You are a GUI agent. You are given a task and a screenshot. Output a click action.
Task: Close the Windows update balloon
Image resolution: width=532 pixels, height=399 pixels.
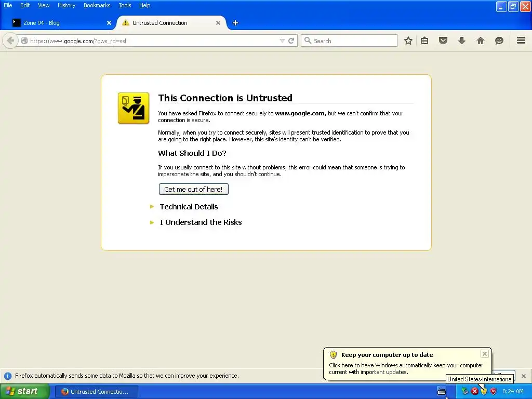tap(485, 354)
